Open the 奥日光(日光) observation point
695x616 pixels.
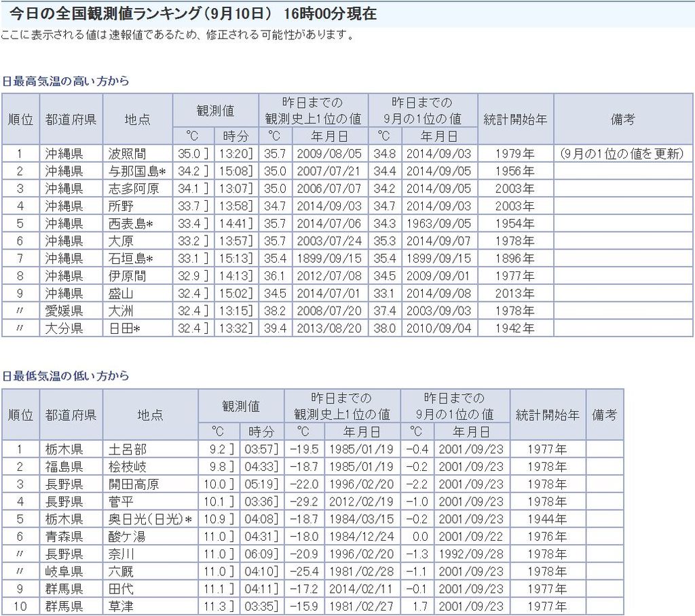click(149, 519)
